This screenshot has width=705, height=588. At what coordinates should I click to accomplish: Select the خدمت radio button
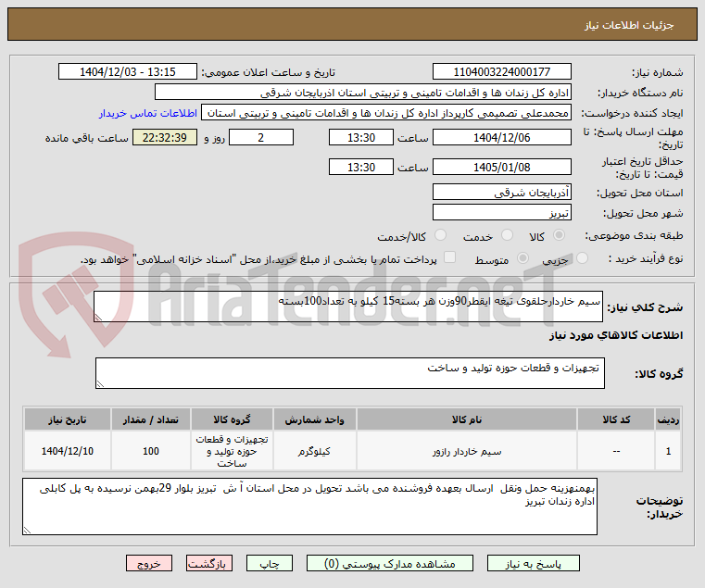point(507,234)
